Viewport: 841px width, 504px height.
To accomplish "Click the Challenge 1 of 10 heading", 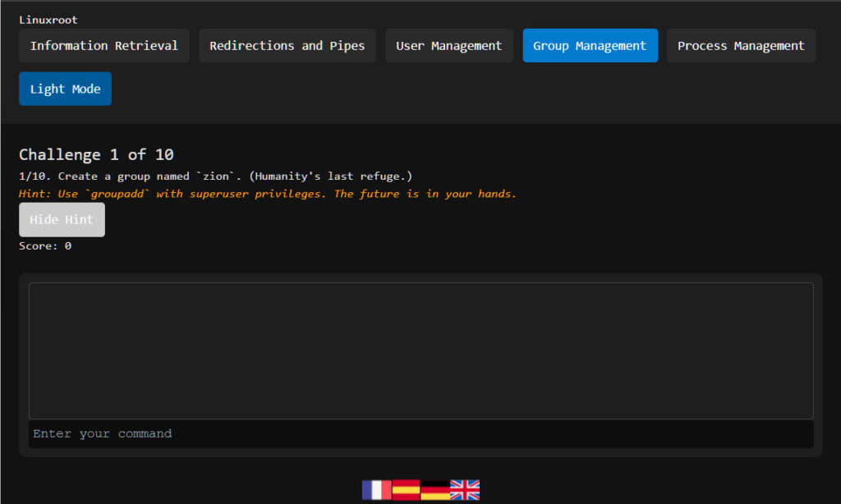I will click(97, 154).
